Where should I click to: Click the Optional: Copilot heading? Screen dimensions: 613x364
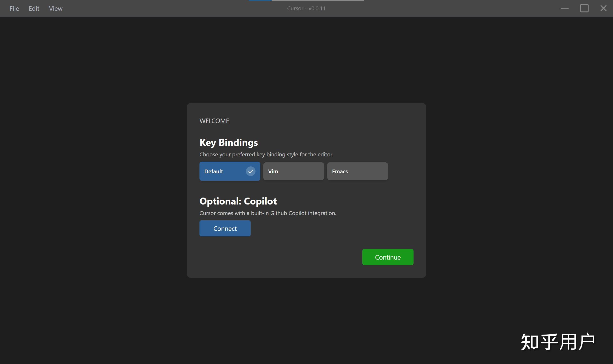(238, 201)
